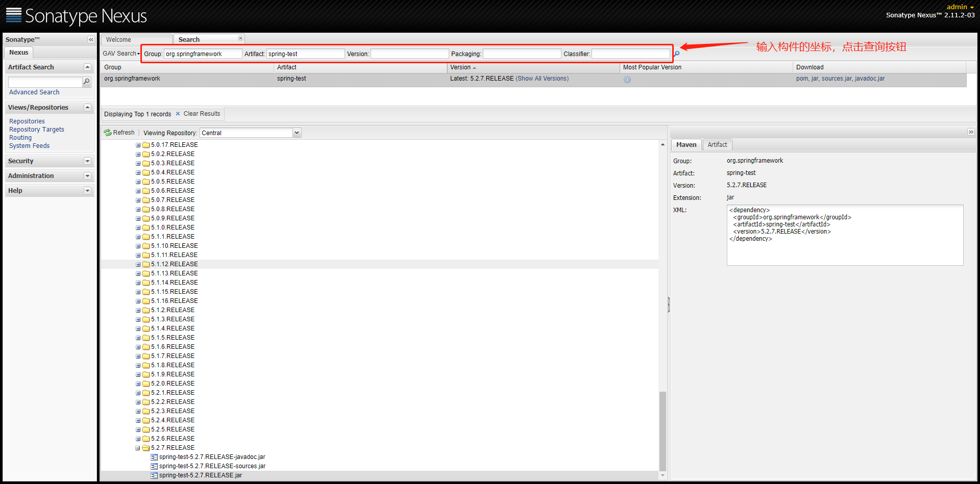The width and height of the screenshot is (980, 484).
Task: Click into the Packaging input field
Action: pos(522,54)
